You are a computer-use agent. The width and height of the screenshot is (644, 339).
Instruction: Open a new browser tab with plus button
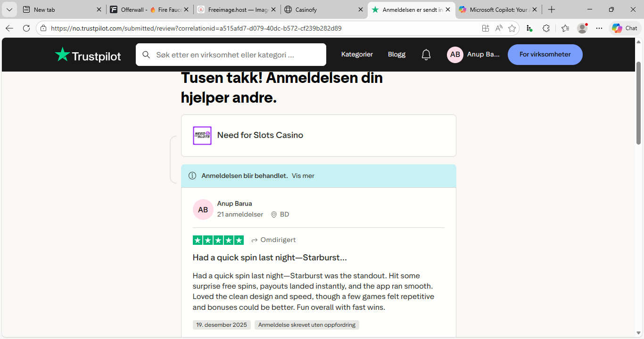(x=552, y=9)
